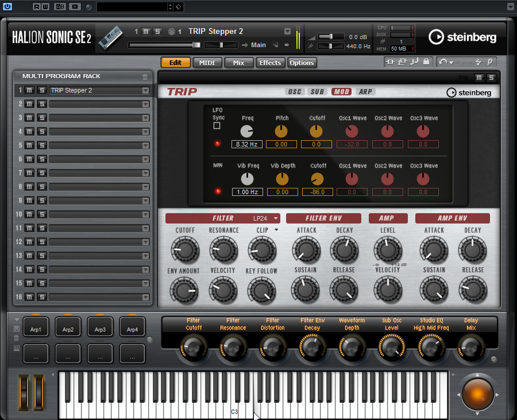Open program dropdown for rack slot 2

145,105
